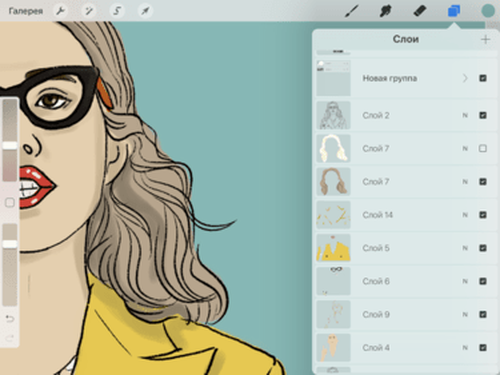Select the Brush tool

click(352, 11)
